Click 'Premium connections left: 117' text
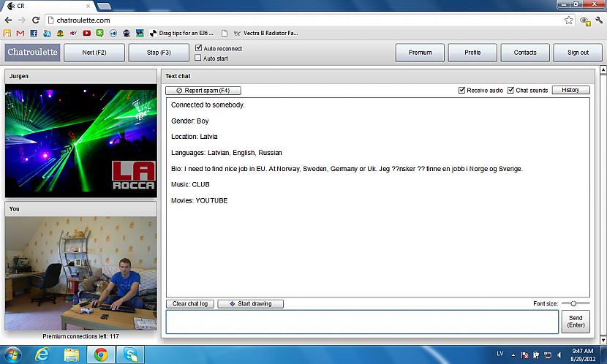The image size is (607, 364). (x=80, y=336)
